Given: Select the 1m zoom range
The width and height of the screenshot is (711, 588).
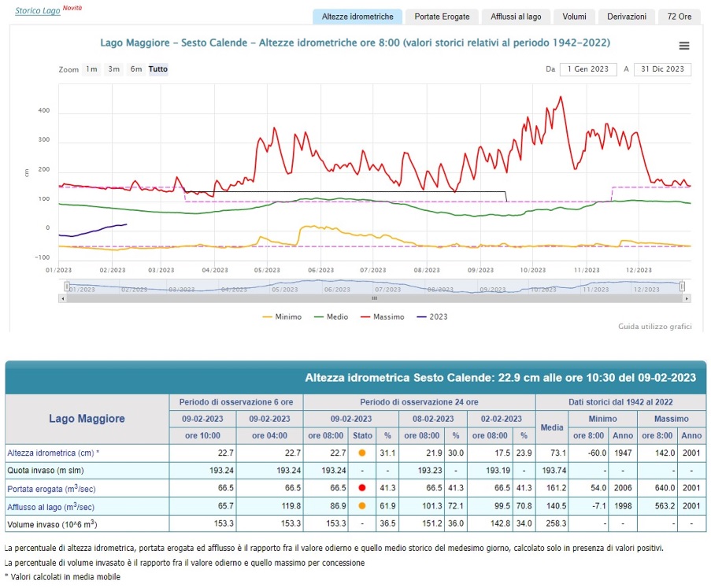Looking at the screenshot, I should [92, 69].
